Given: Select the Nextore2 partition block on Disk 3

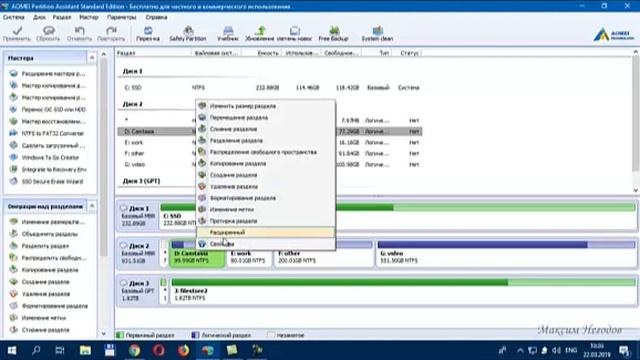Looking at the screenshot, I should [403, 291].
